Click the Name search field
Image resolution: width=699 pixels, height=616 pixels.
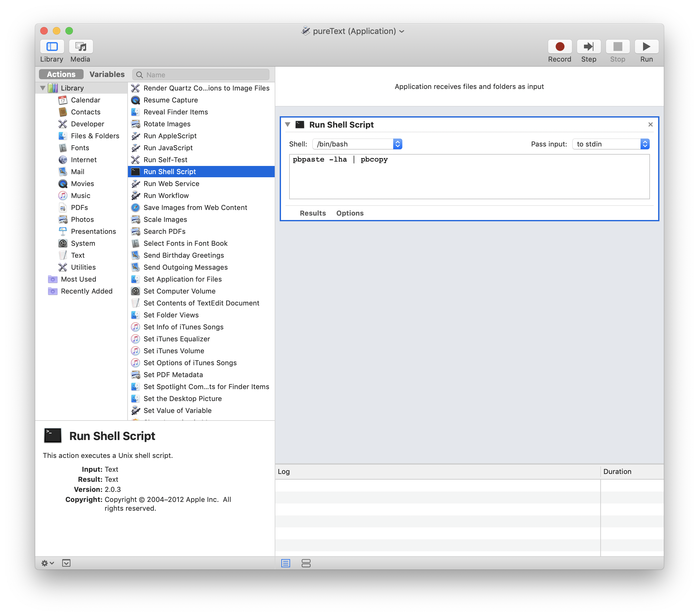pyautogui.click(x=201, y=74)
